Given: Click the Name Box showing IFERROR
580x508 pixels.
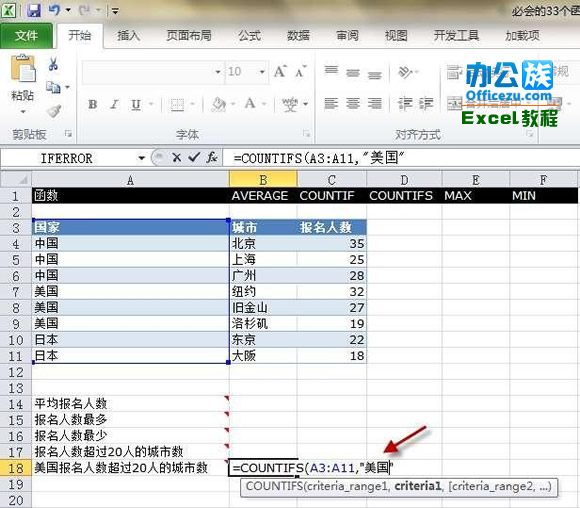Looking at the screenshot, I should click(68, 158).
